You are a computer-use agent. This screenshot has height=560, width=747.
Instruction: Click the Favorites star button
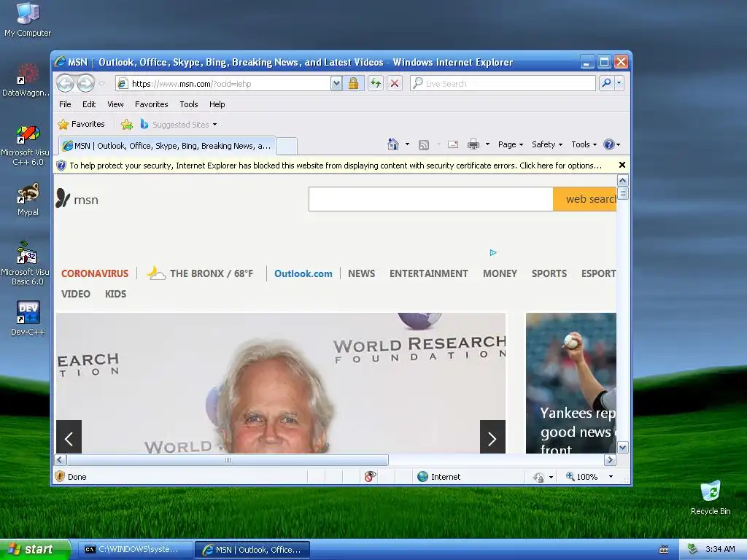(82, 124)
